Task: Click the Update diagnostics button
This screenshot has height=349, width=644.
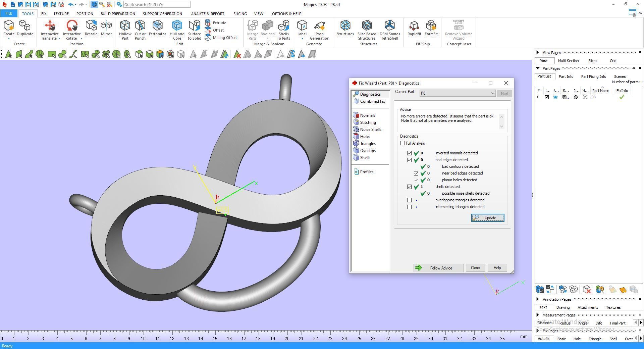Action: tap(488, 218)
